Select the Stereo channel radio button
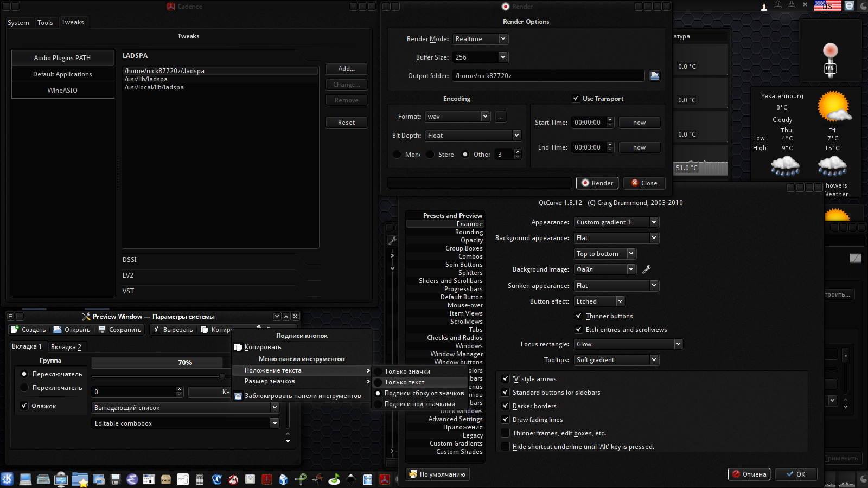 point(430,155)
